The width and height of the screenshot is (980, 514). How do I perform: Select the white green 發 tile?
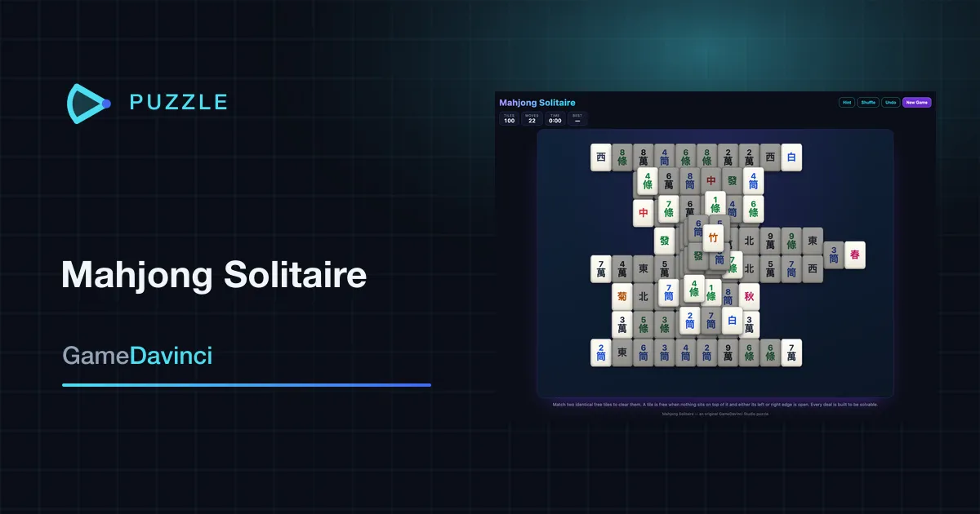pos(664,241)
